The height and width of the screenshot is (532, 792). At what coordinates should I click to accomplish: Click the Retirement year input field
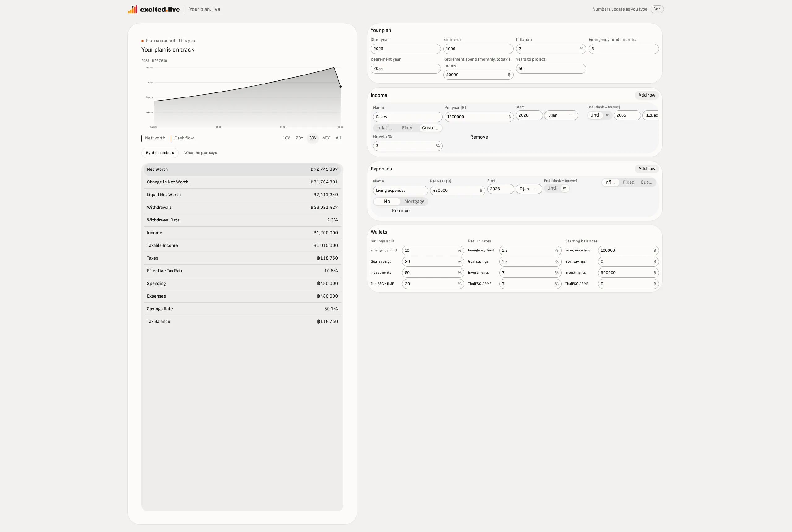pyautogui.click(x=405, y=69)
